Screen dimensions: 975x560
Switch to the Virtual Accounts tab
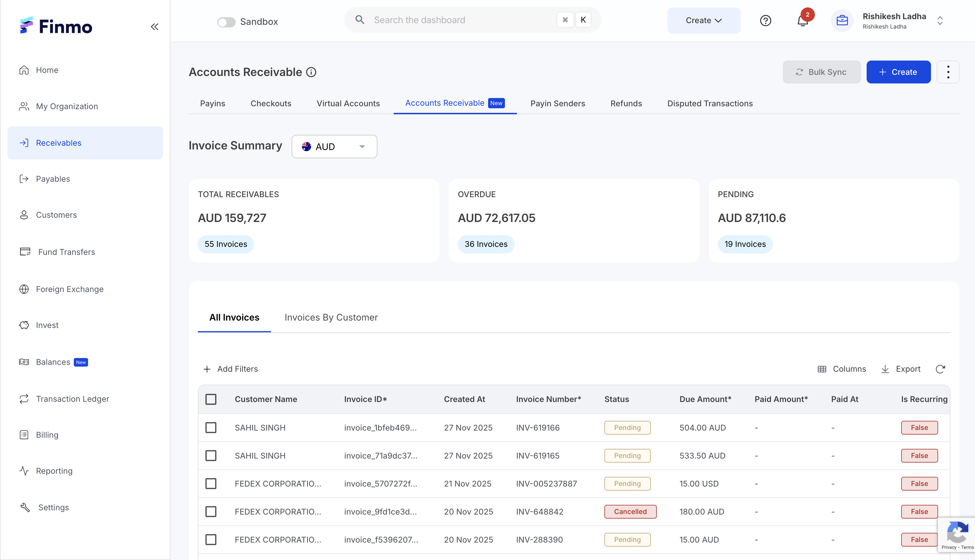coord(348,103)
